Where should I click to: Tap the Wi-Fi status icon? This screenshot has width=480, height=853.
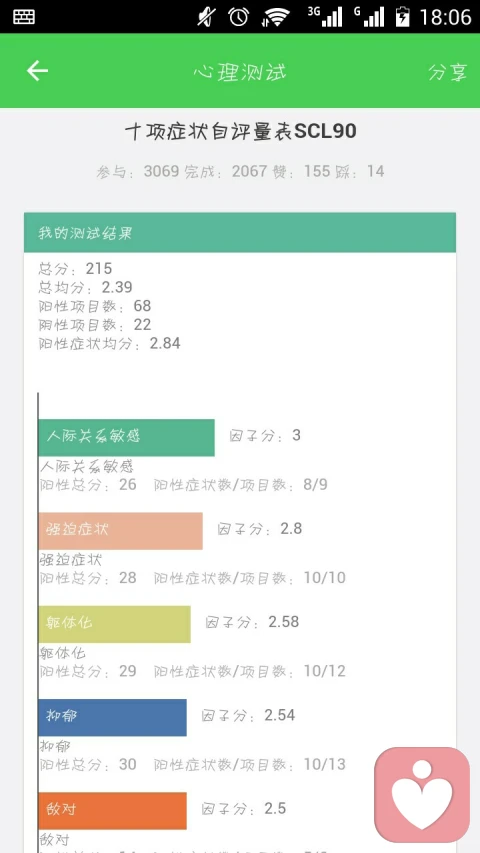point(275,17)
